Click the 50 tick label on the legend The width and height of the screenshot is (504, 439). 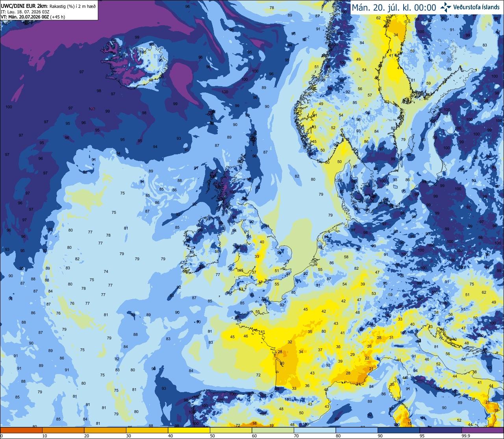213,436
